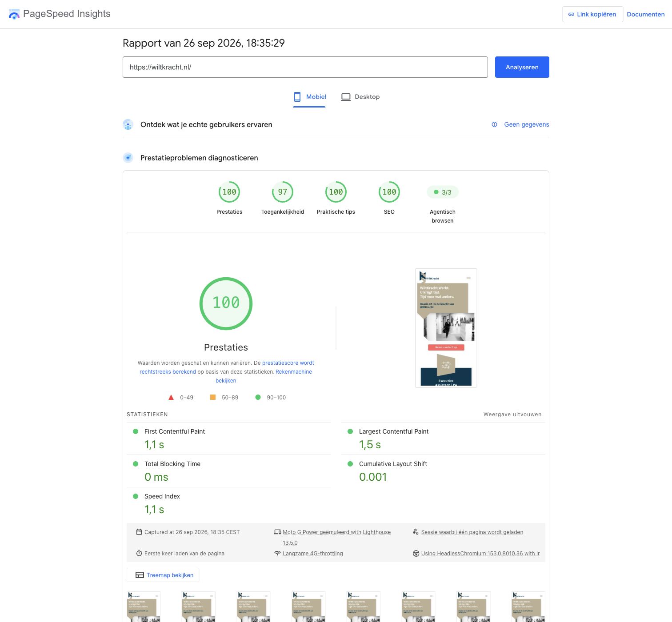The height and width of the screenshot is (622, 672).
Task: Click the real users experience icon
Action: pyautogui.click(x=128, y=124)
